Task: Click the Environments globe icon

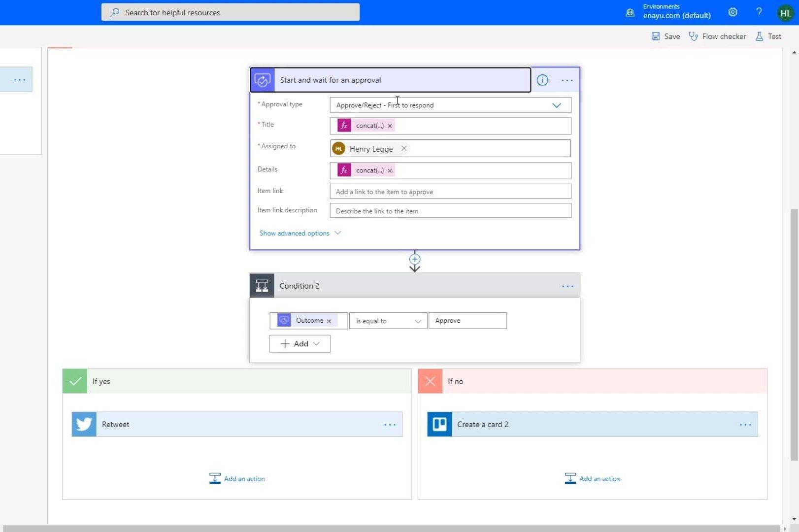Action: [630, 13]
